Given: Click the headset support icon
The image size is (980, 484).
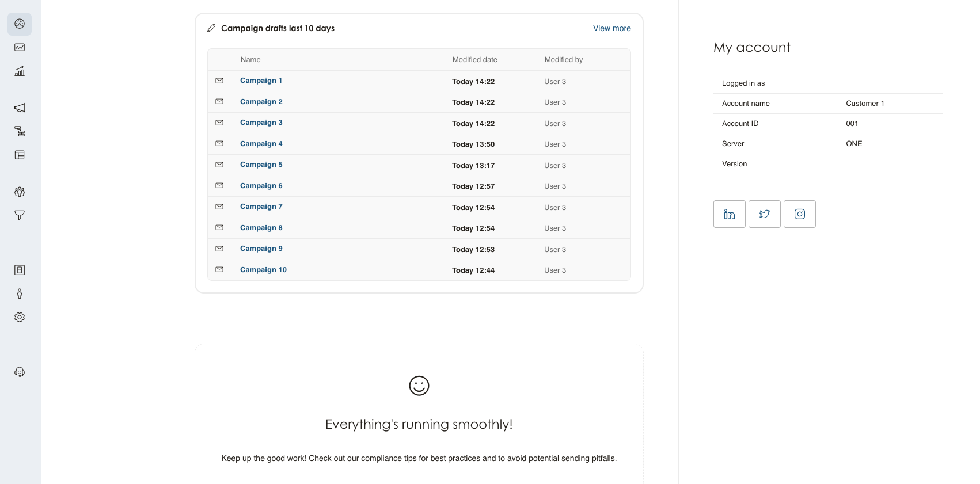Looking at the screenshot, I should [x=20, y=372].
